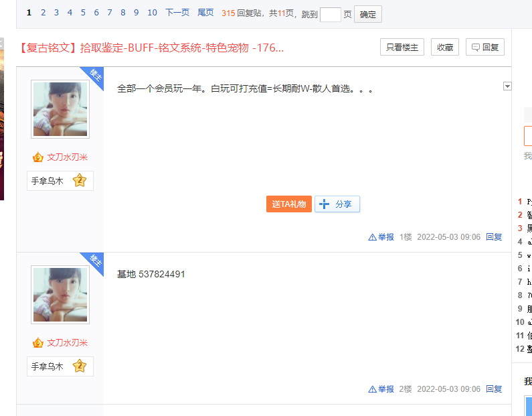Viewport: 532px width, 416px height.
Task: Click the page number jump input box
Action: (331, 14)
